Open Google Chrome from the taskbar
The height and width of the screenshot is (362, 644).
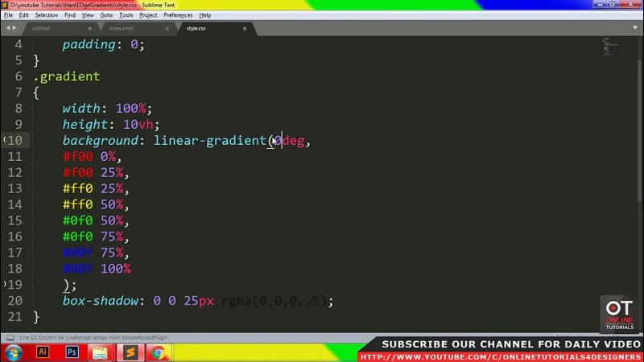point(158,352)
